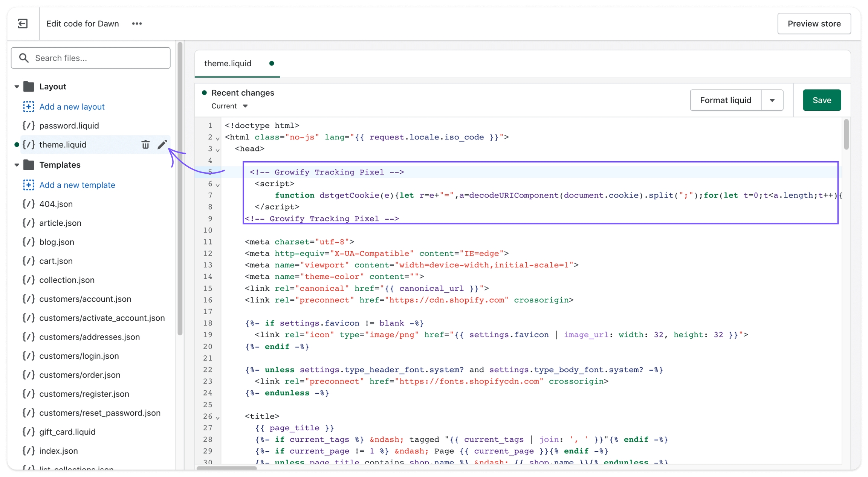Click the 'Edit code for Dawn' title
Viewport: 868px width, 477px height.
pos(83,24)
